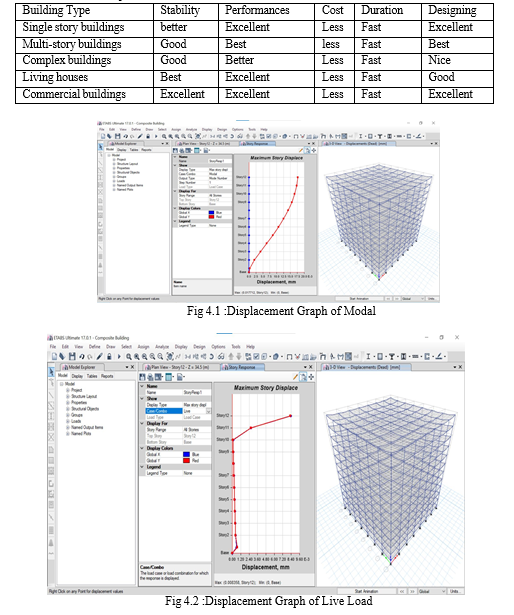Open Help menu in Fig 4.2 window

coord(250,347)
